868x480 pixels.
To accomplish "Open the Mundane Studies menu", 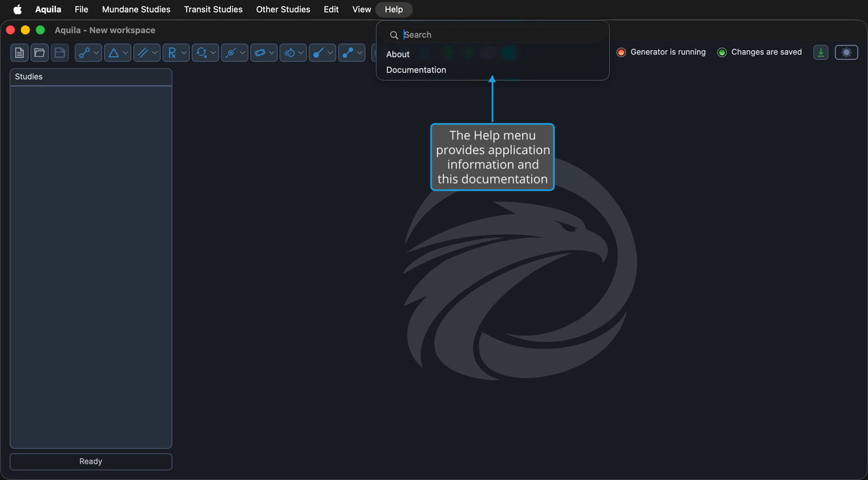I will 136,10.
